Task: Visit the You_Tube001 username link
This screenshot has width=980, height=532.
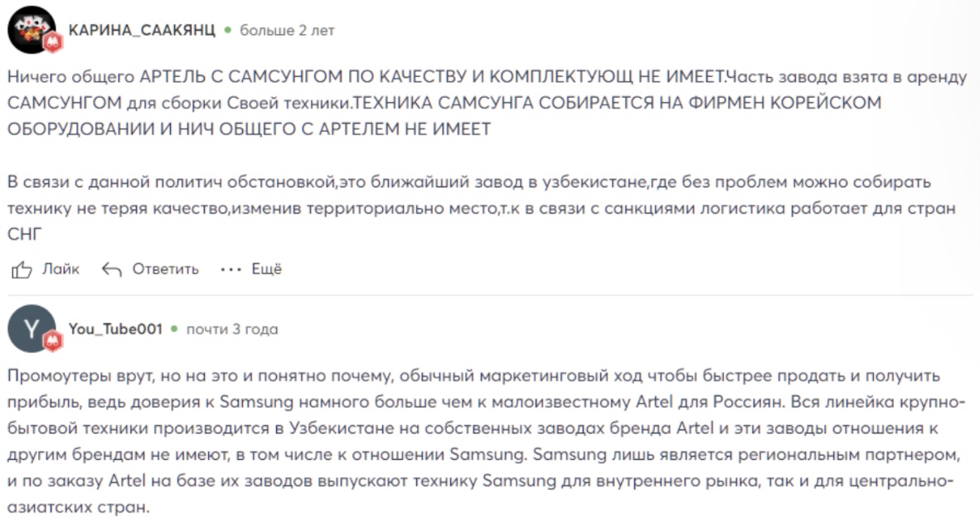Action: pos(115,329)
